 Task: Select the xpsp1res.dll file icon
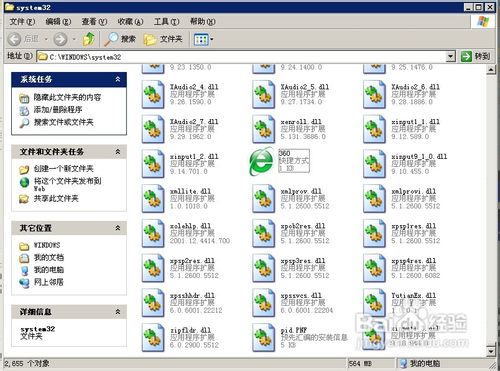[374, 233]
